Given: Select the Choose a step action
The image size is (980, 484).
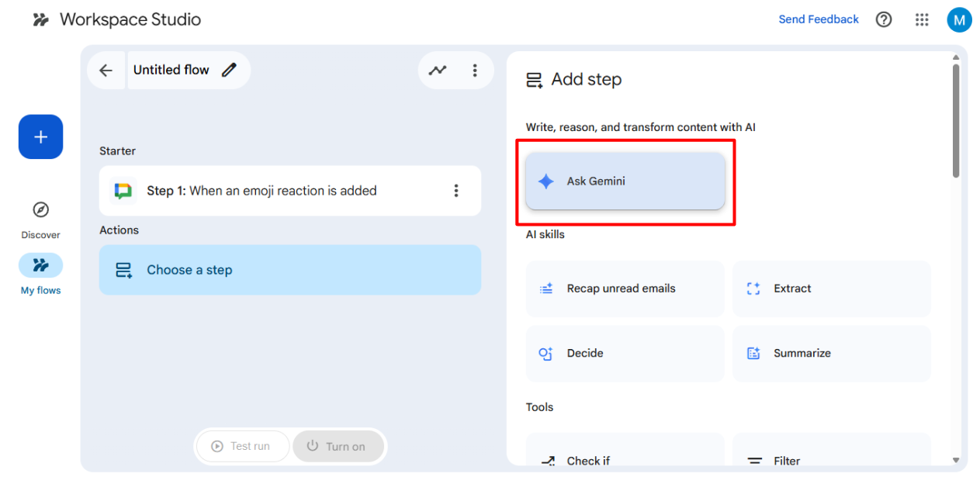Looking at the screenshot, I should click(290, 270).
